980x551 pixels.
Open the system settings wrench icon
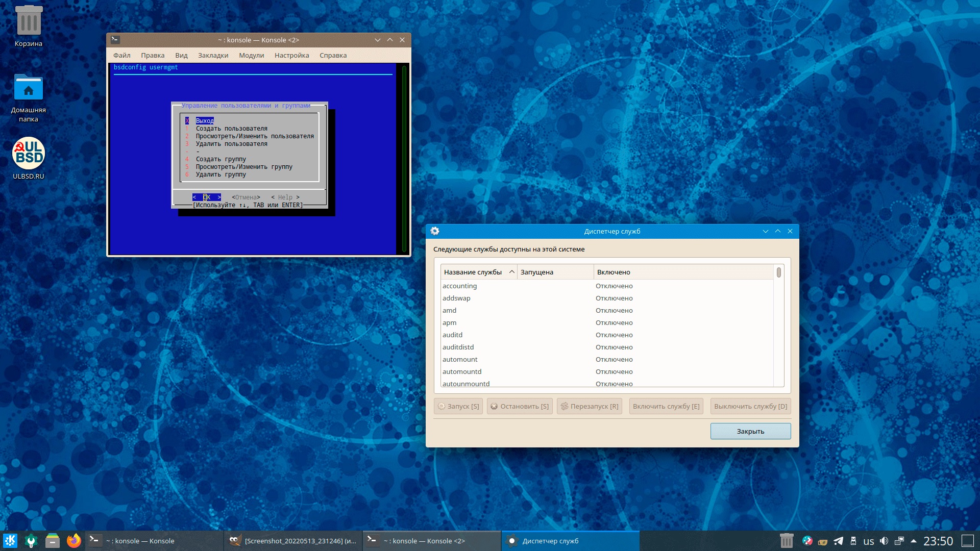(31, 541)
